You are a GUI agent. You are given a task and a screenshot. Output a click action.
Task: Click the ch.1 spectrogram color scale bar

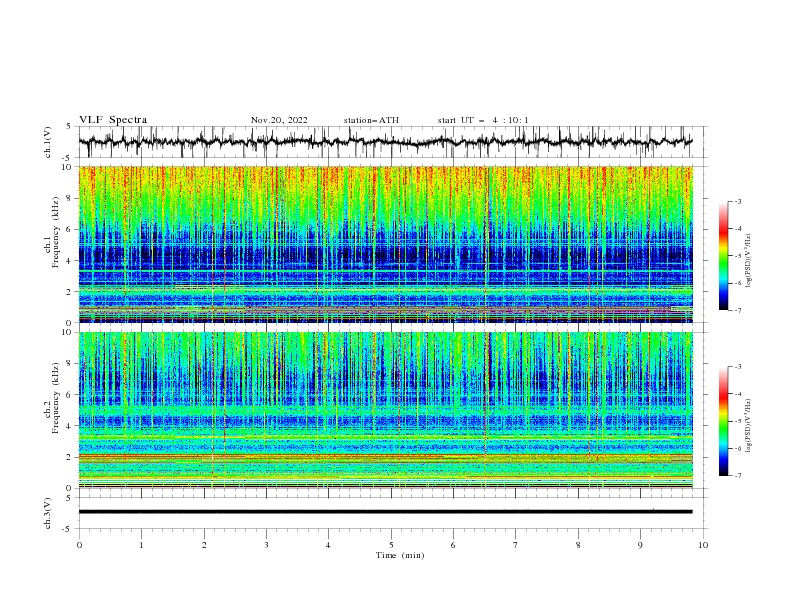coord(724,256)
